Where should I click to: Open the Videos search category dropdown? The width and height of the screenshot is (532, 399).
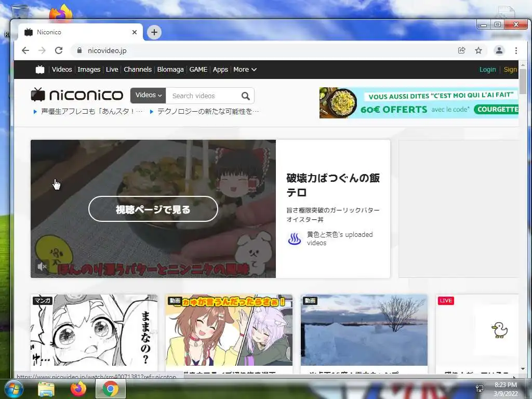coord(148,96)
